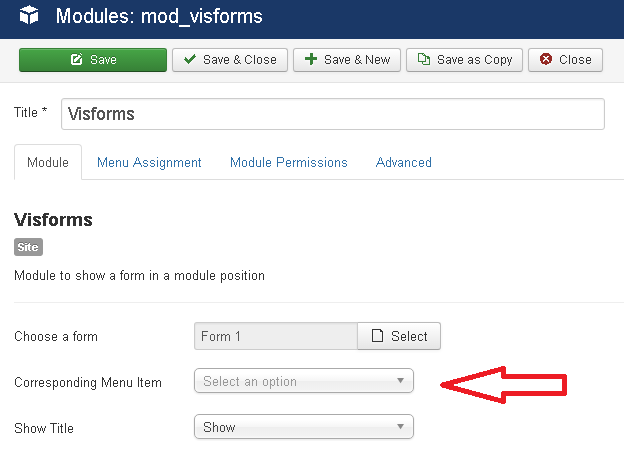
Task: Click the gray Site badge
Action: pos(29,246)
